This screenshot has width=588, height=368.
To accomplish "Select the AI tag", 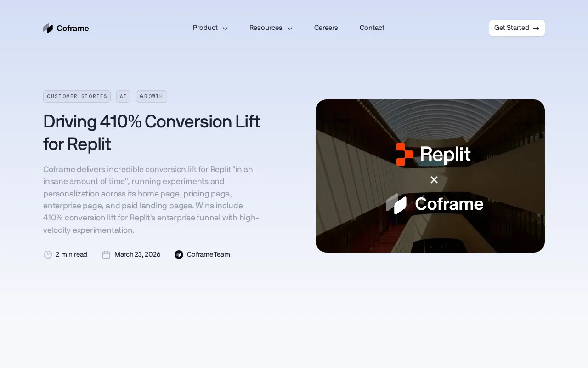I will 123,96.
